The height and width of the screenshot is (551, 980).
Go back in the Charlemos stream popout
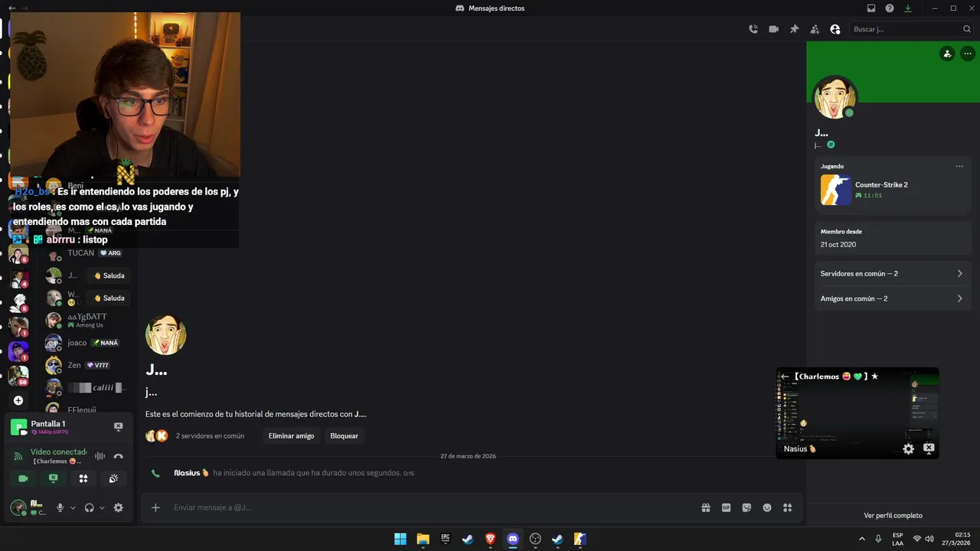tap(785, 377)
